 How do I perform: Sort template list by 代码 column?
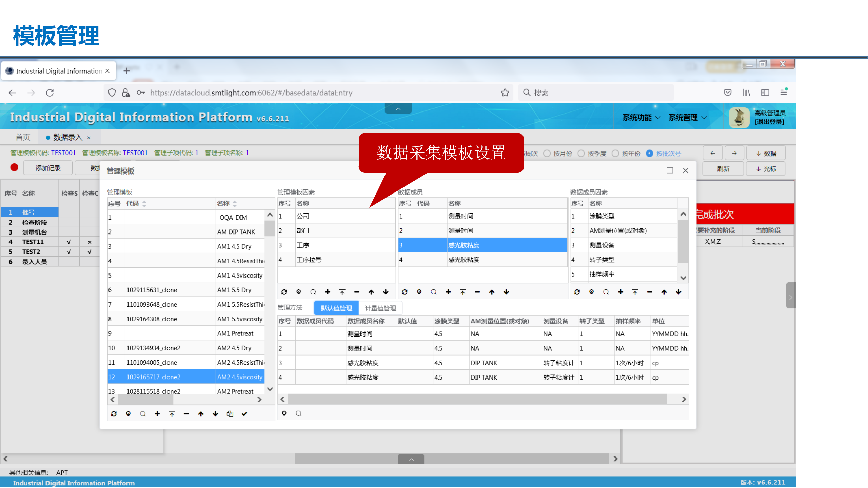pyautogui.click(x=144, y=203)
